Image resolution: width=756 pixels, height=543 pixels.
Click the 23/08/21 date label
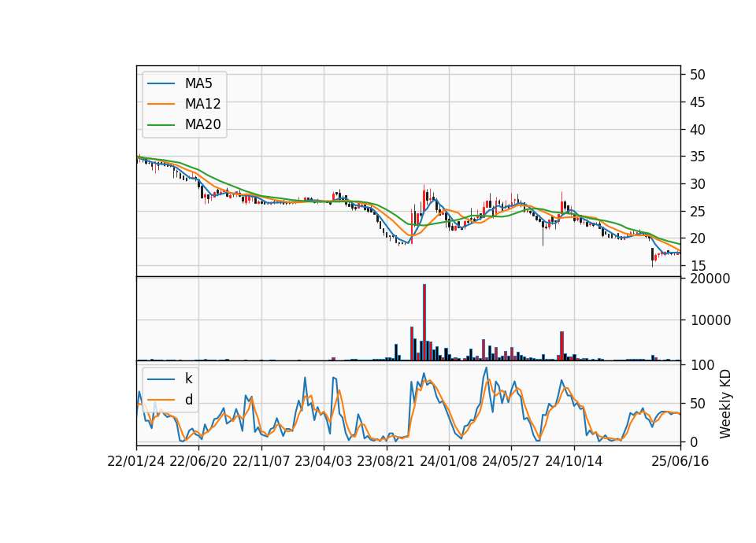[386, 461]
